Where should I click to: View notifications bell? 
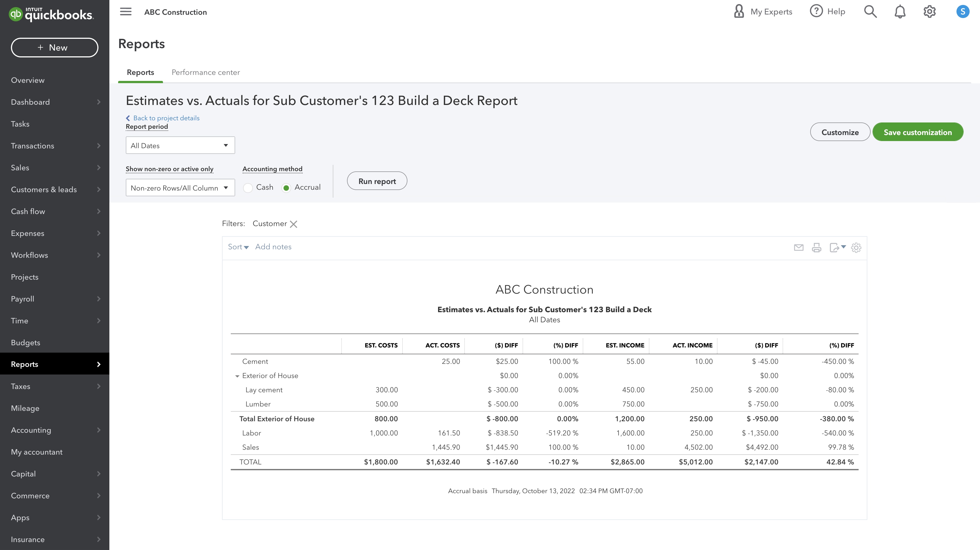click(900, 12)
